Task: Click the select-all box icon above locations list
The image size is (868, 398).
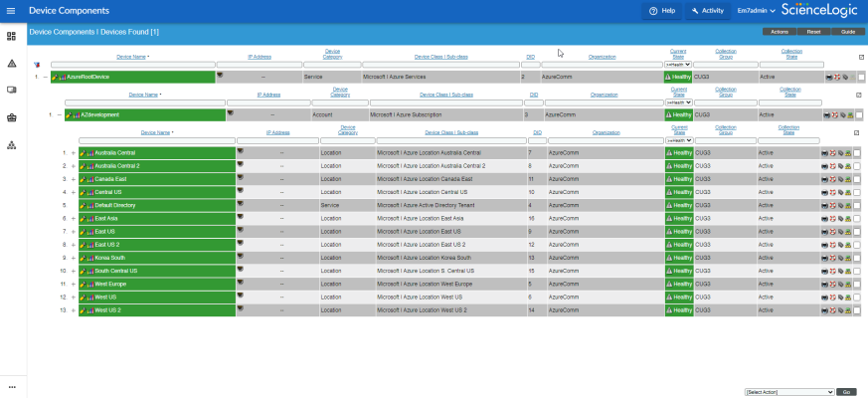Action: 856,133
